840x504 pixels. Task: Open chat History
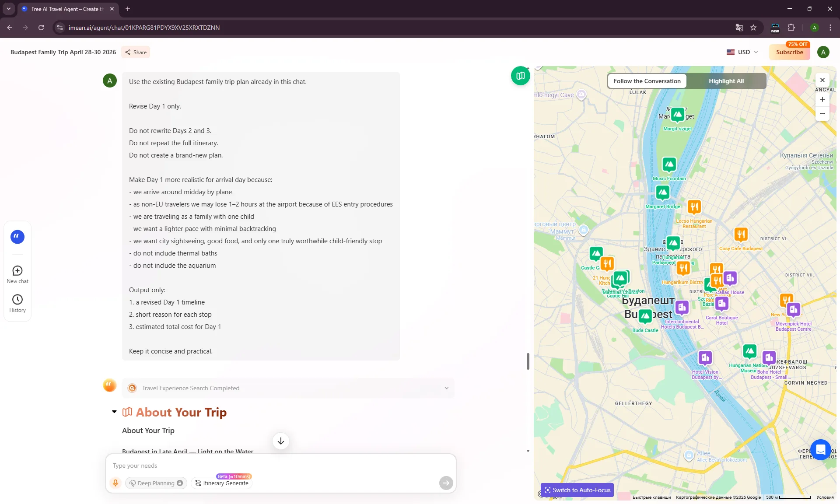click(x=17, y=304)
